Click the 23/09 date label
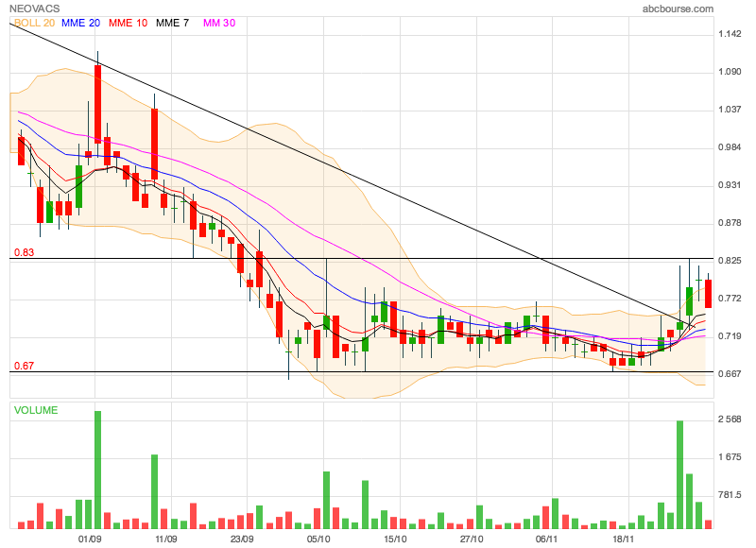 (x=242, y=539)
